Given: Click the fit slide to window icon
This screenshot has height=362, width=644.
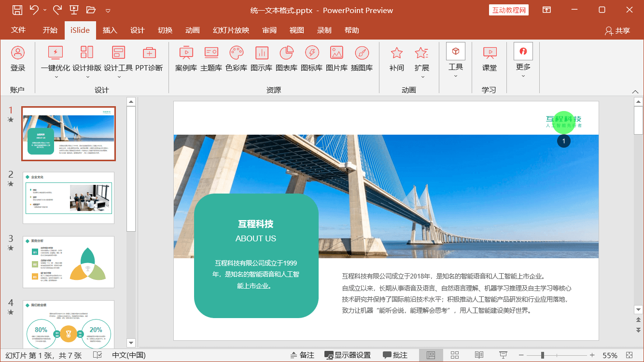Looking at the screenshot, I should [630, 355].
